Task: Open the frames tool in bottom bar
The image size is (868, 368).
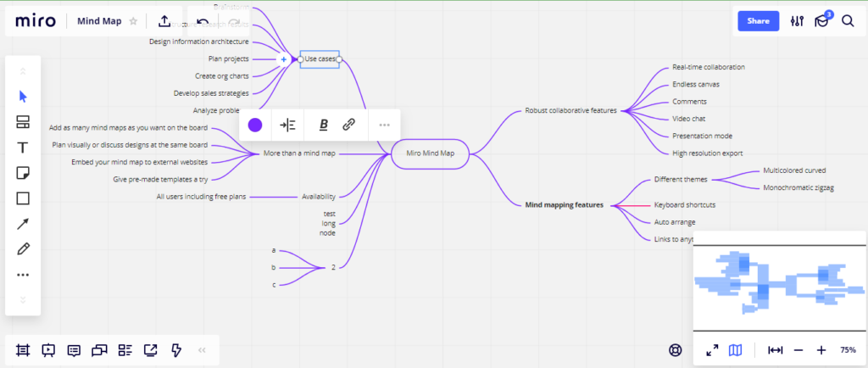Action: click(23, 349)
